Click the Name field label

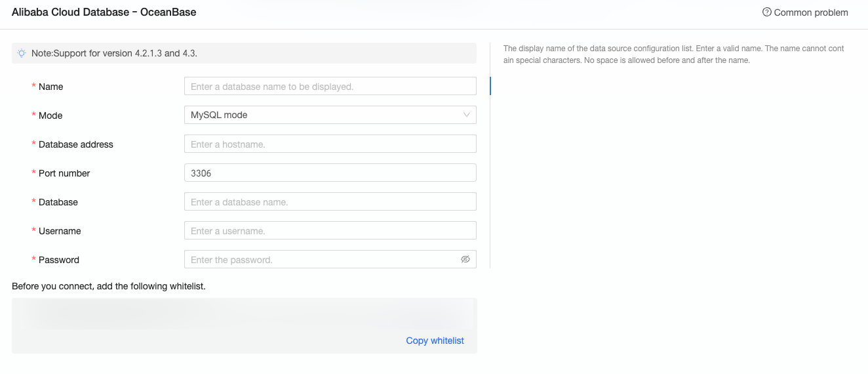click(50, 87)
